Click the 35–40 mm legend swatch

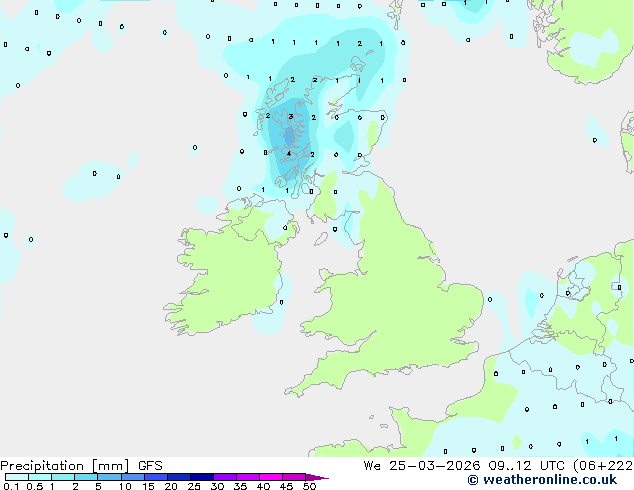[x=248, y=477]
